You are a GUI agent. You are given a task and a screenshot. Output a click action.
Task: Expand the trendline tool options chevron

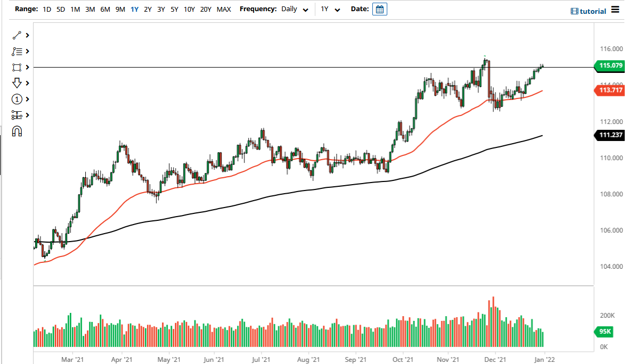(27, 35)
